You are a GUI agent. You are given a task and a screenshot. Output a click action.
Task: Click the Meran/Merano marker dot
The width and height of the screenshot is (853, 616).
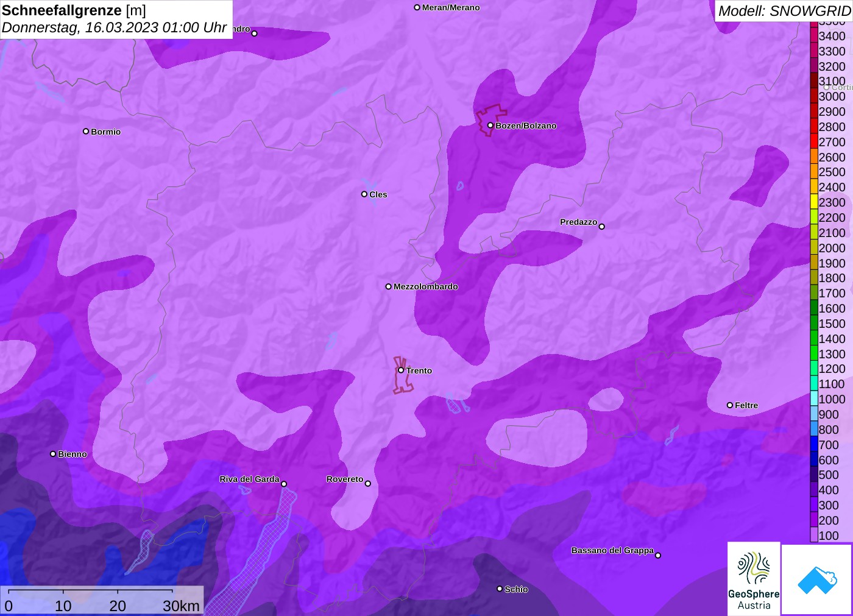pos(417,7)
